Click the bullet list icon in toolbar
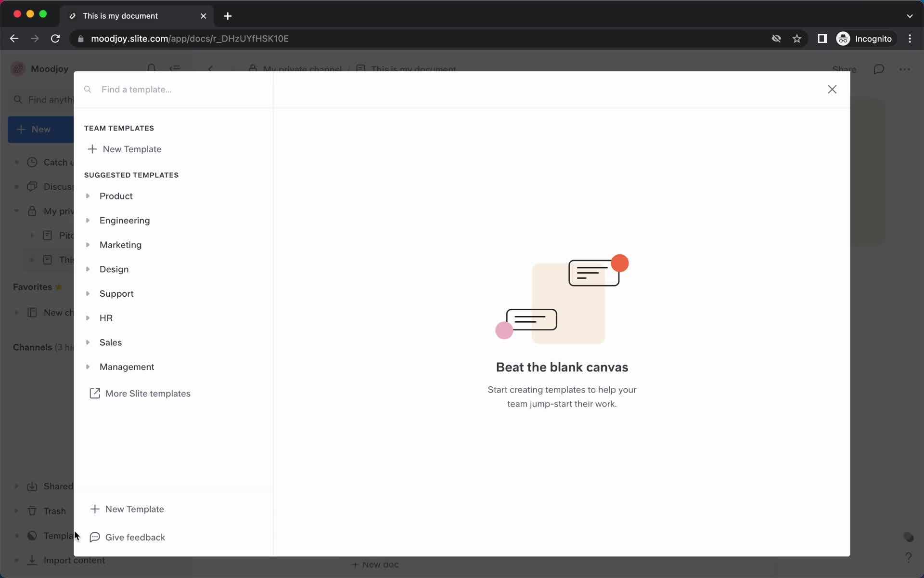The image size is (924, 578). click(x=175, y=69)
